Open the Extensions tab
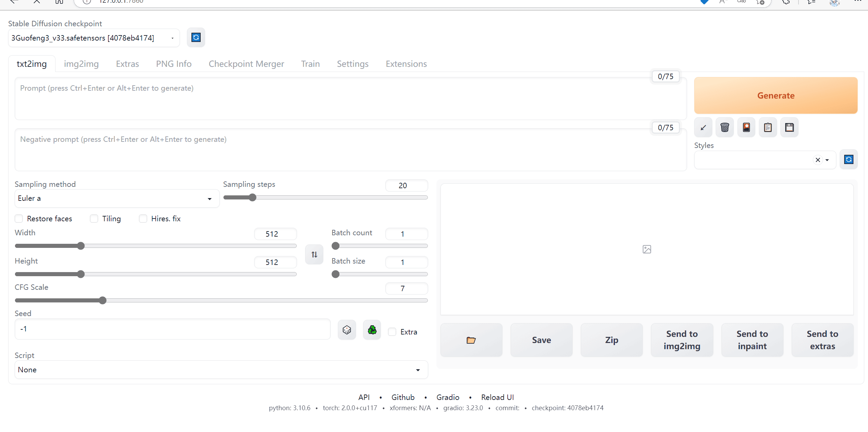This screenshot has height=432, width=868. (406, 64)
